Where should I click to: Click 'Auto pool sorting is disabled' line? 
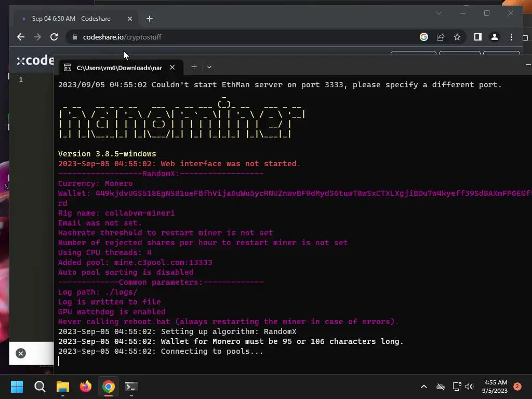pos(126,272)
